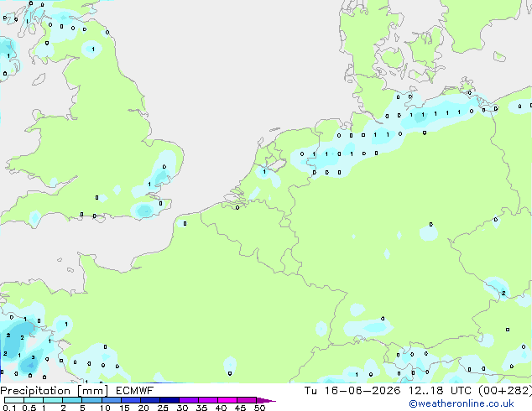Image resolution: width=532 pixels, height=411 pixels.
Task: Click the '0.1' legend scale label
Action: point(9,408)
